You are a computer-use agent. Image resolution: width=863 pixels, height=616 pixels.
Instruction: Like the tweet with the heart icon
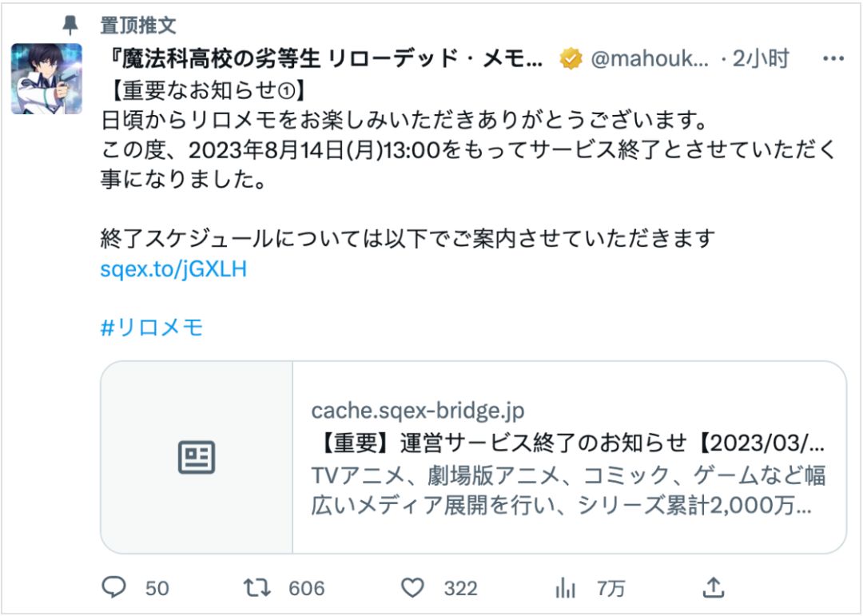tap(412, 588)
